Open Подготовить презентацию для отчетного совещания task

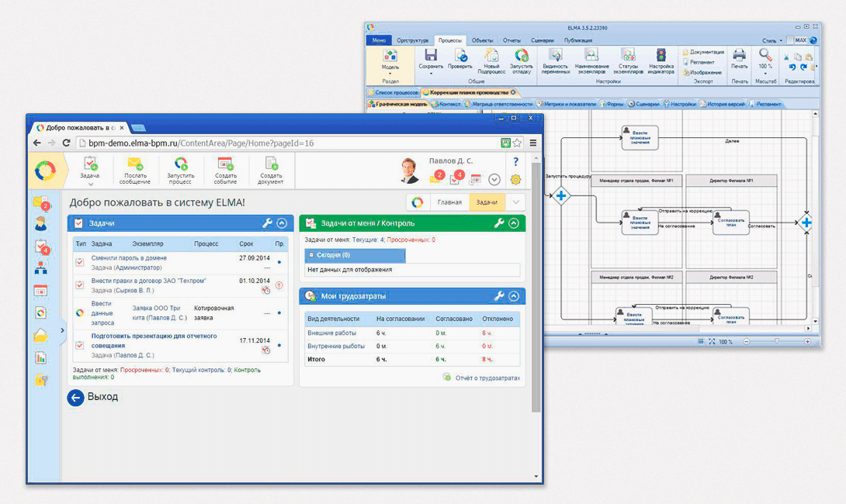pos(154,340)
